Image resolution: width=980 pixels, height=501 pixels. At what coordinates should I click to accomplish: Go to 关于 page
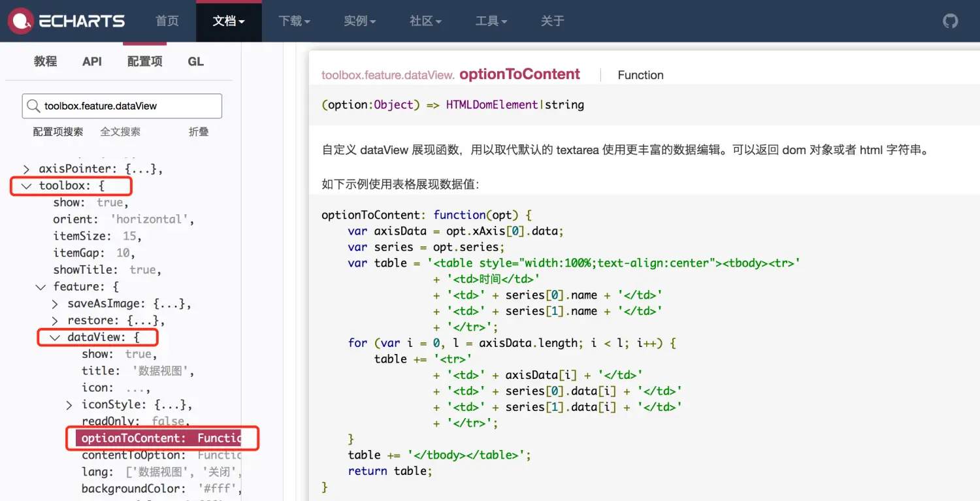(x=552, y=21)
